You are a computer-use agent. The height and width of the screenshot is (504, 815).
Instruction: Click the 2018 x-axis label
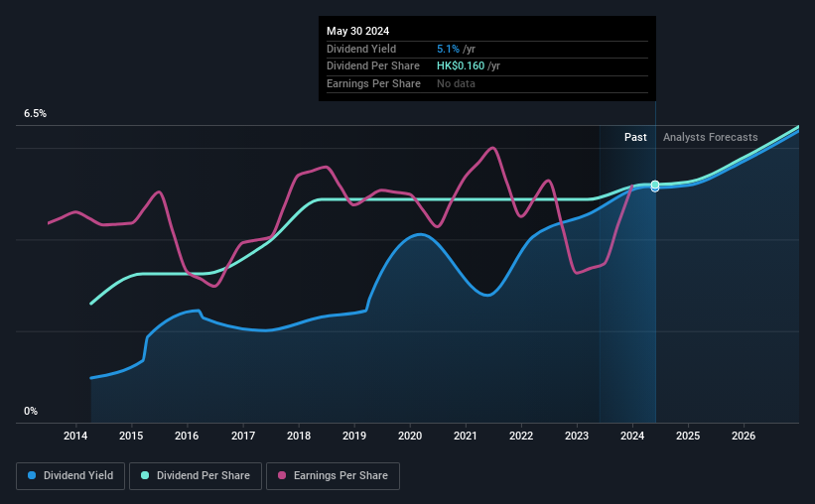[299, 436]
